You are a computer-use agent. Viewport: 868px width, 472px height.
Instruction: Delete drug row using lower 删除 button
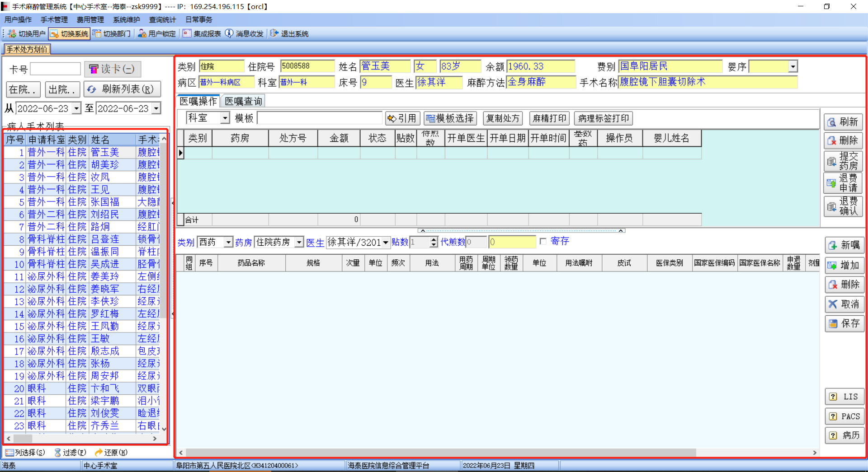click(x=844, y=285)
